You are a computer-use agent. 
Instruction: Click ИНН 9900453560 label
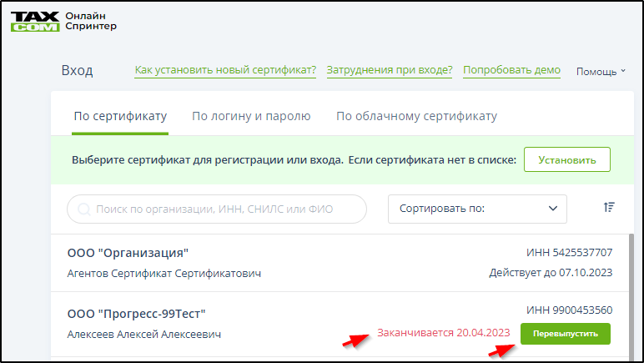(569, 310)
